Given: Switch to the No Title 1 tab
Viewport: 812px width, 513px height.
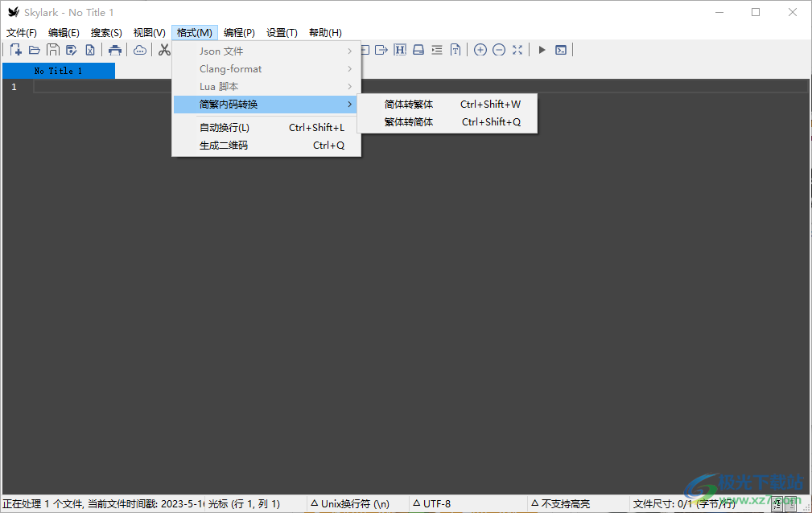Looking at the screenshot, I should point(59,71).
